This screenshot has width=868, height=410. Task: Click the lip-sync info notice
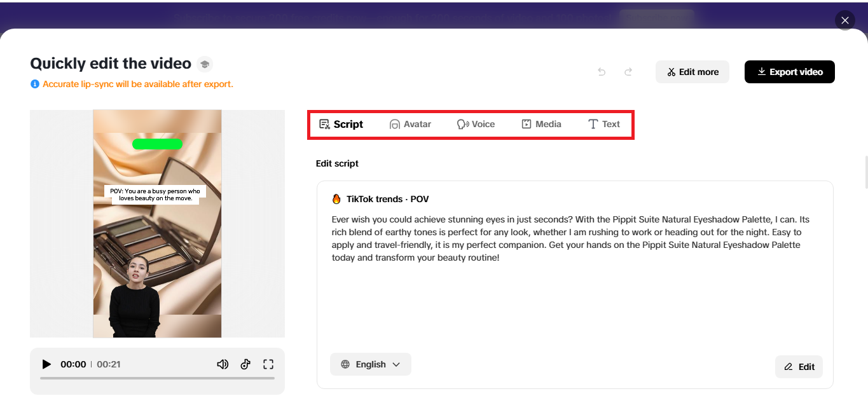click(x=138, y=84)
